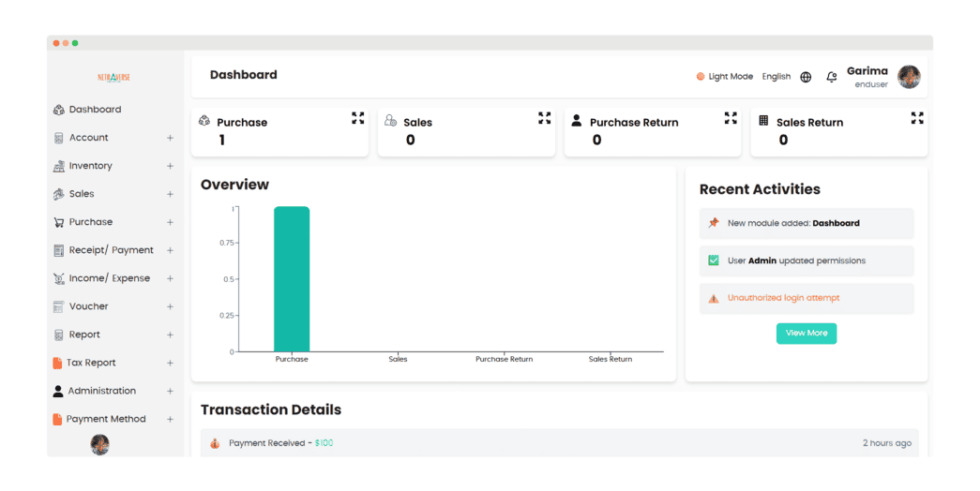Maximize the Sales Return card
The image size is (980, 491).
tap(916, 118)
